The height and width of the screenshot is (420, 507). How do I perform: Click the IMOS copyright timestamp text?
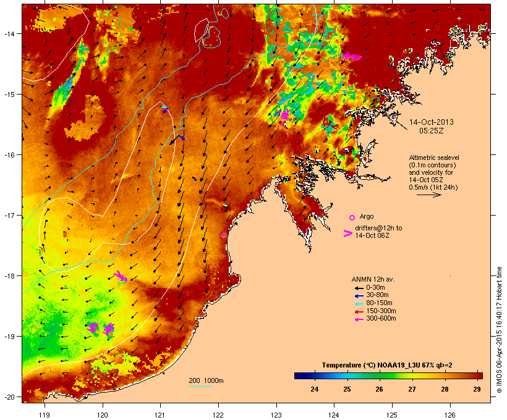point(500,330)
